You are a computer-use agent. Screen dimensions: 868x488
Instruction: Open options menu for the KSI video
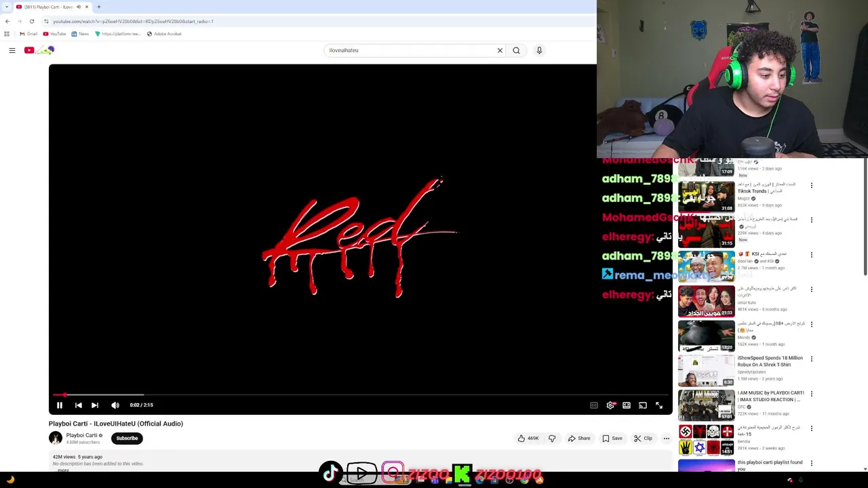click(812, 255)
